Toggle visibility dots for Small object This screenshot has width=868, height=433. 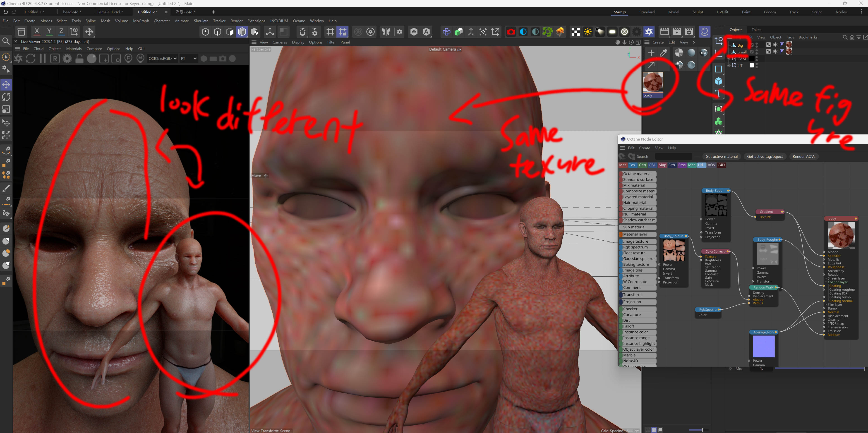(x=756, y=52)
